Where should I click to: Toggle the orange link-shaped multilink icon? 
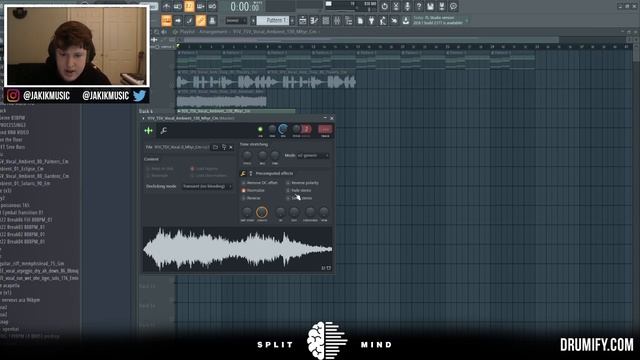(201, 20)
